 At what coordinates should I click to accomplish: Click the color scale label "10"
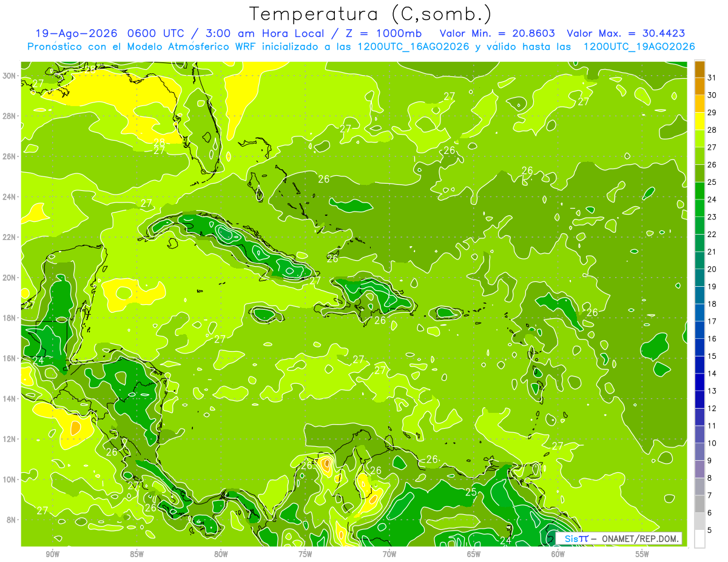point(712,443)
